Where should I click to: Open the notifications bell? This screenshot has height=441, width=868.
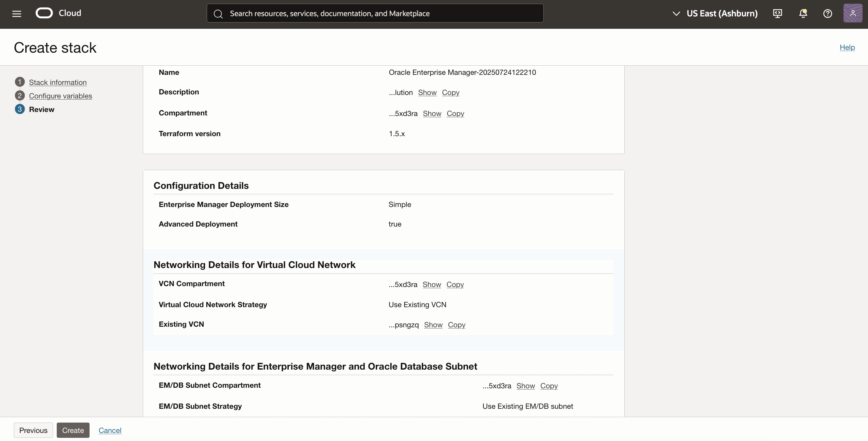(803, 14)
